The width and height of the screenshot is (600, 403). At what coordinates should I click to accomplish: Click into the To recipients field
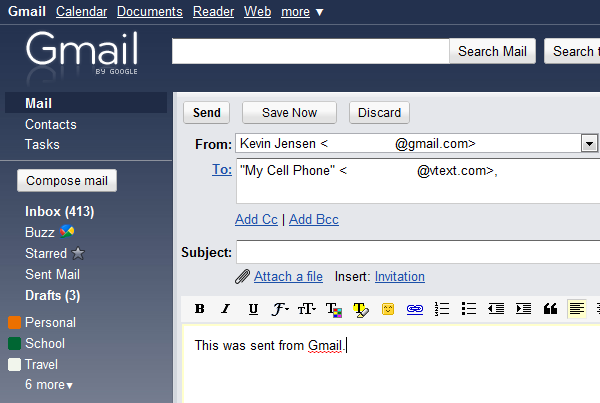click(418, 181)
